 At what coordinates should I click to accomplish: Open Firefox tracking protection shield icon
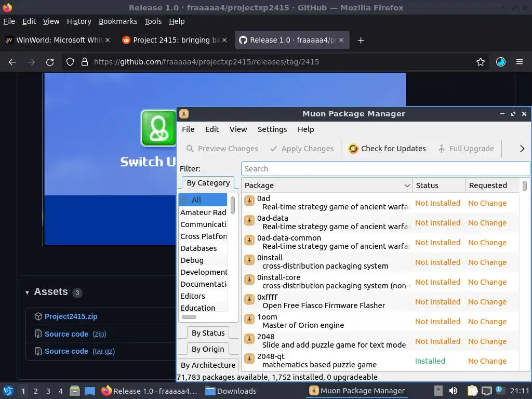[70, 62]
